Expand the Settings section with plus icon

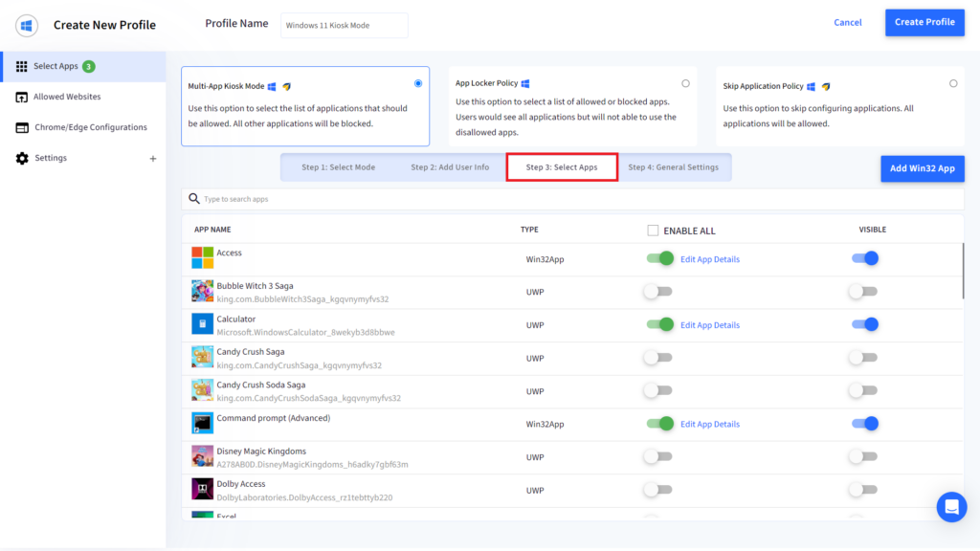coord(153,159)
